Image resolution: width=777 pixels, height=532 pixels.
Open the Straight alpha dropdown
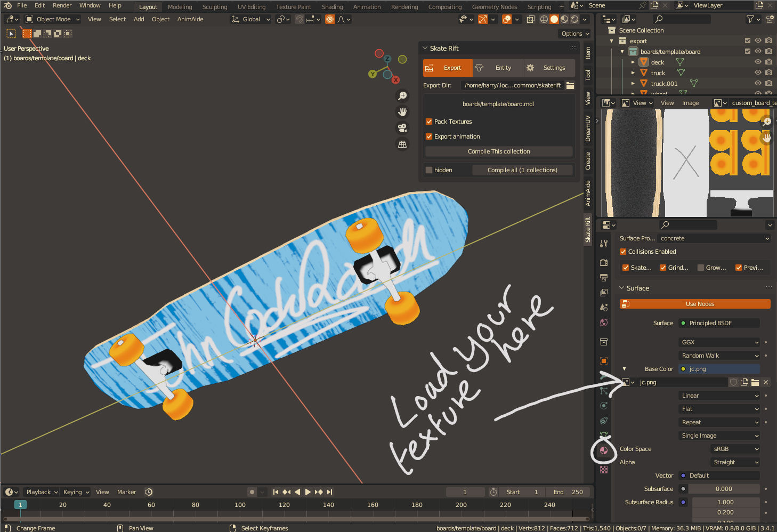735,462
